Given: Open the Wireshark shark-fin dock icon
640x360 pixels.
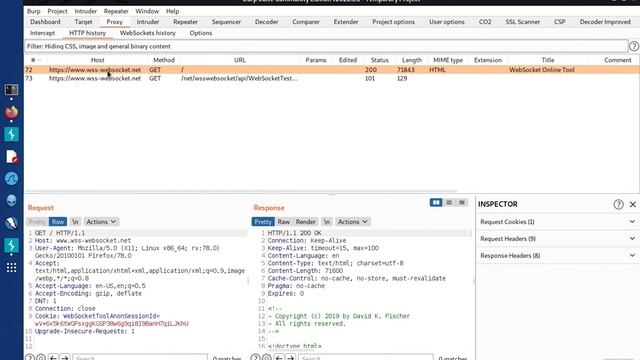Looking at the screenshot, I should tap(11, 178).
